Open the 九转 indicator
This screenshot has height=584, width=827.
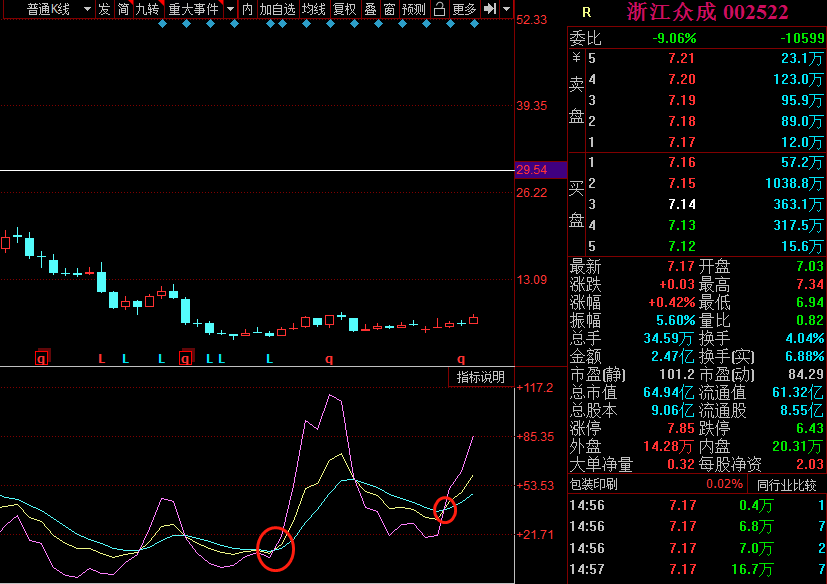tap(147, 9)
